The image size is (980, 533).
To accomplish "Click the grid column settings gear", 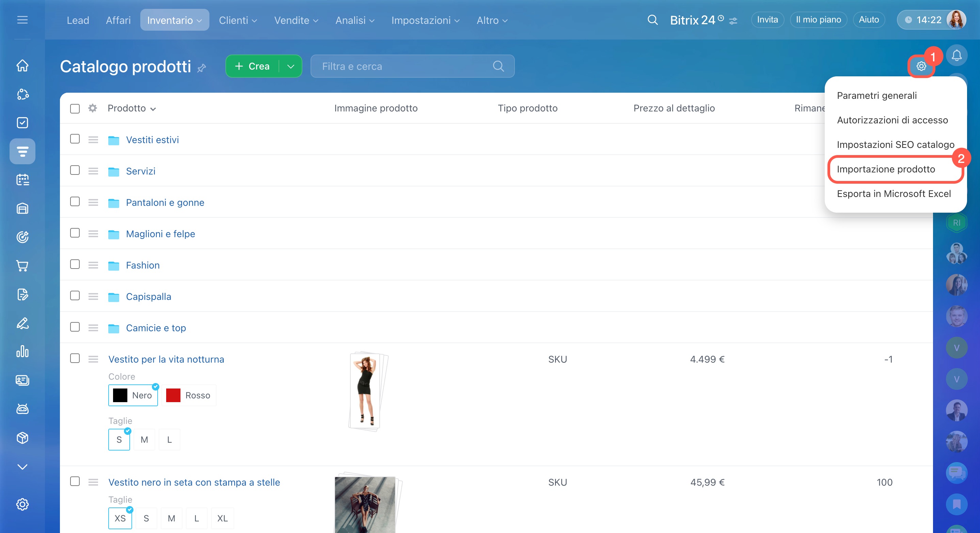I will click(92, 108).
